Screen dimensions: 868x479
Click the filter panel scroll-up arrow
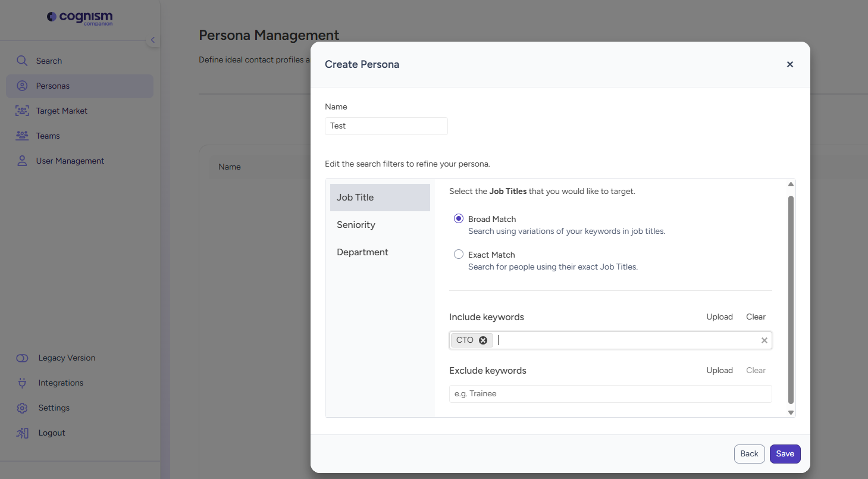tap(791, 184)
